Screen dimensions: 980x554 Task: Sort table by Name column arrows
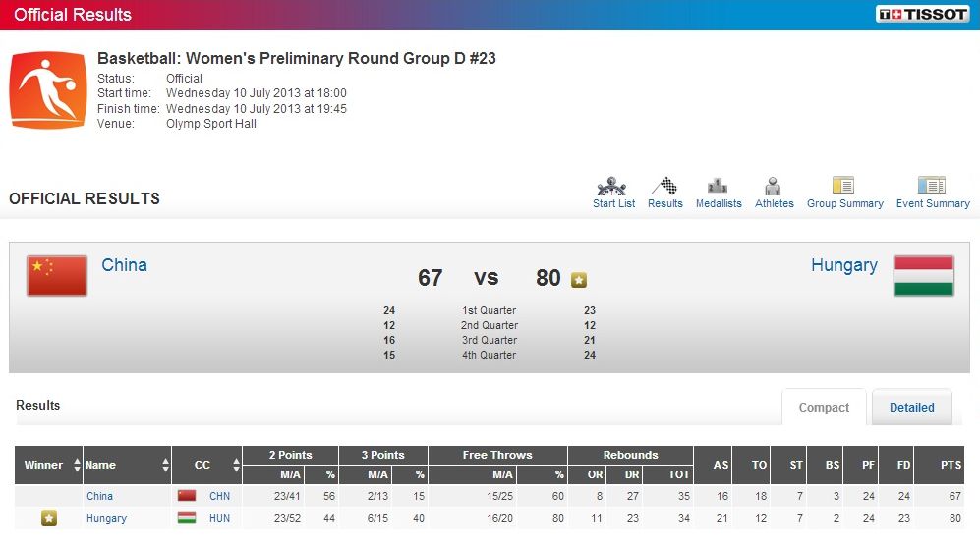pyautogui.click(x=163, y=465)
